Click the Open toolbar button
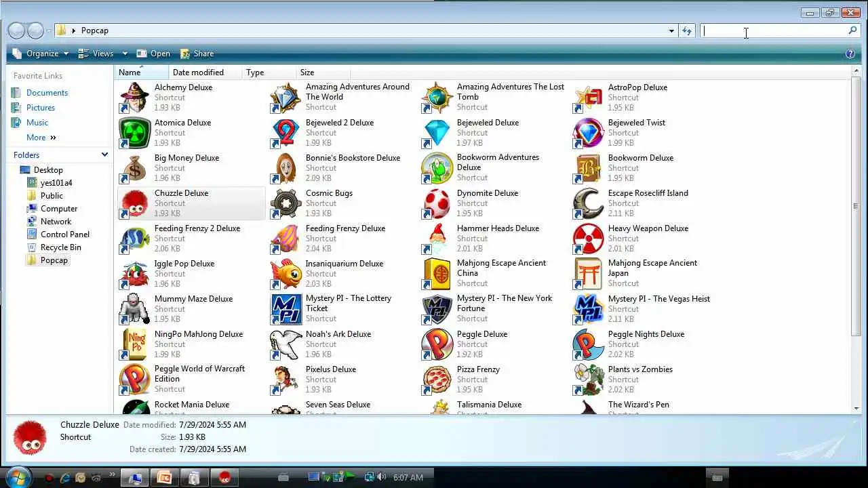The image size is (868, 488). point(153,54)
